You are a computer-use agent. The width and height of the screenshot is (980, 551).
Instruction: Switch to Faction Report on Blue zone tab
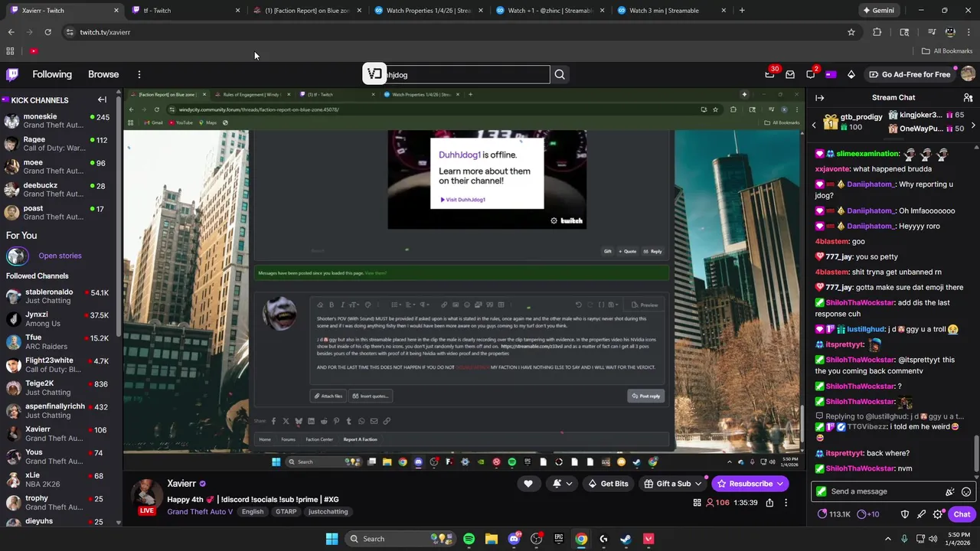pyautogui.click(x=305, y=11)
